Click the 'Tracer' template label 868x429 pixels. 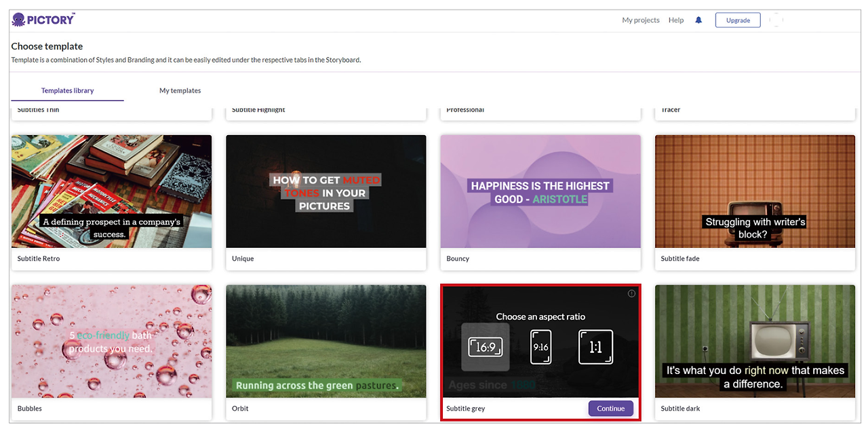coord(671,110)
